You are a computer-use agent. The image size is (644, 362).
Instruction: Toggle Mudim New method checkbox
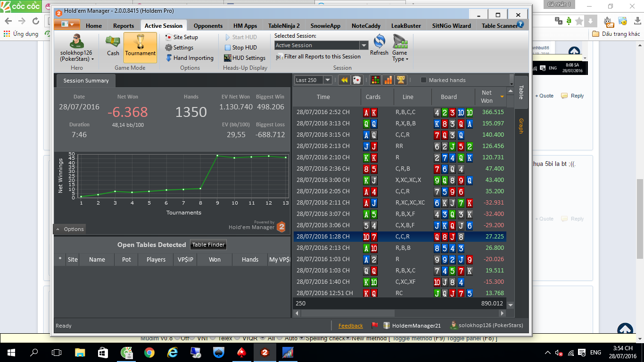tap(348, 338)
